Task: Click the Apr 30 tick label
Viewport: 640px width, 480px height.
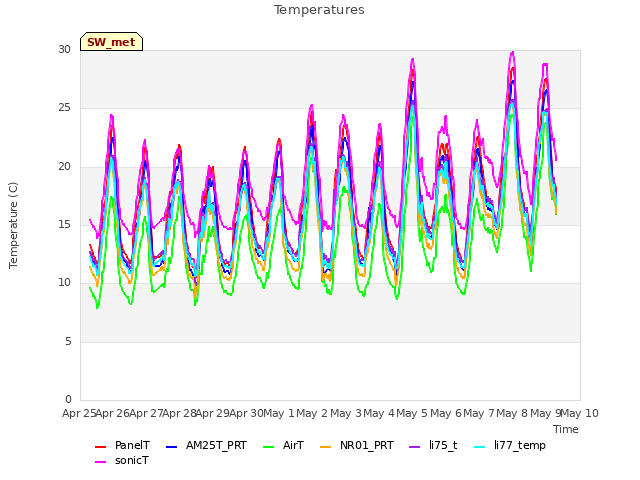Action: (x=246, y=413)
